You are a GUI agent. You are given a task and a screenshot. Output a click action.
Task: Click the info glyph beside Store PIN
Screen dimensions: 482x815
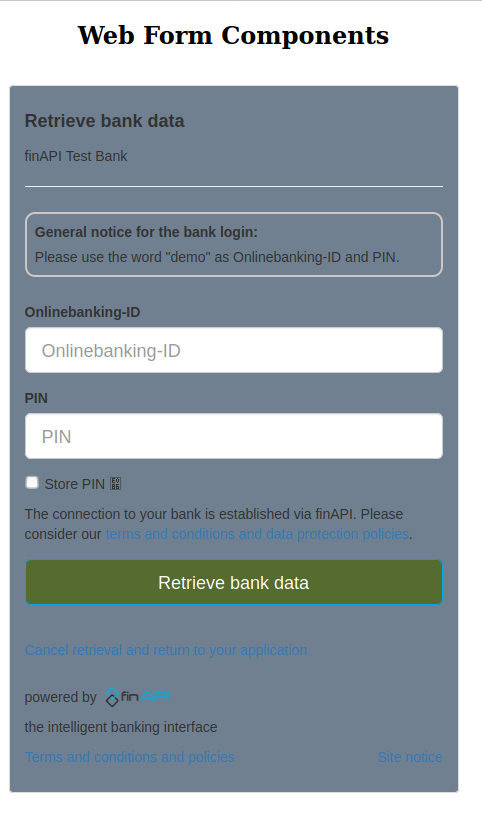click(x=115, y=484)
